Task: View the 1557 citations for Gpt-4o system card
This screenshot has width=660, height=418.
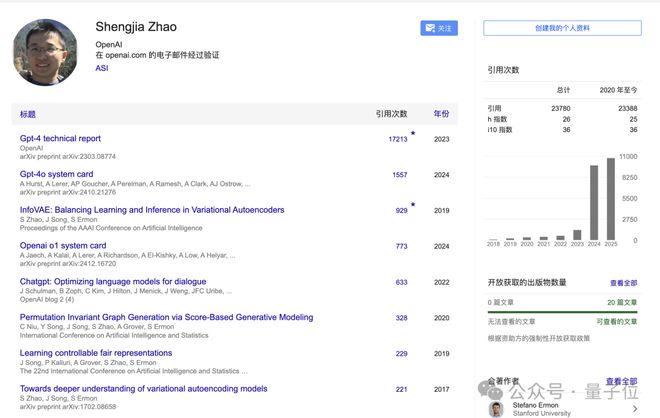Action: [399, 175]
